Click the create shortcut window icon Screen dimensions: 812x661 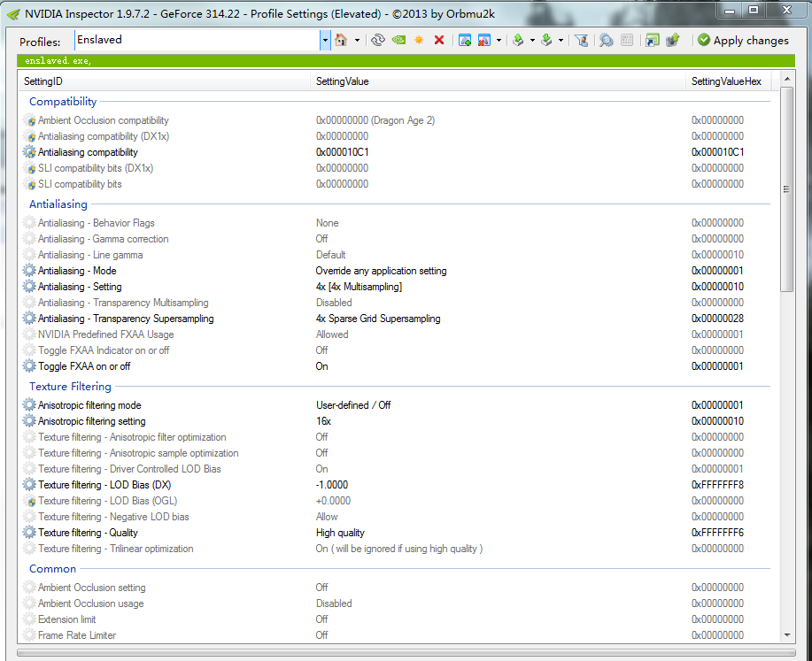pyautogui.click(x=653, y=40)
